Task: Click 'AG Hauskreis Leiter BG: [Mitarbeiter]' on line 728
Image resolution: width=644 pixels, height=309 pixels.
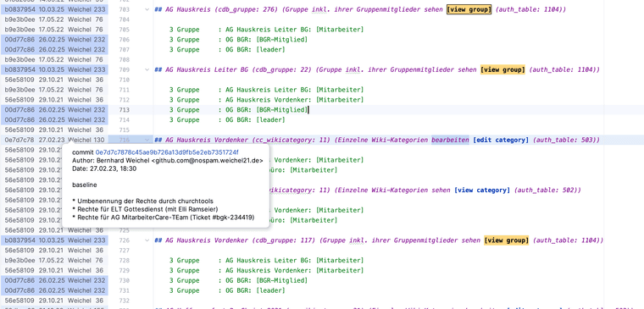Action: tap(295, 260)
